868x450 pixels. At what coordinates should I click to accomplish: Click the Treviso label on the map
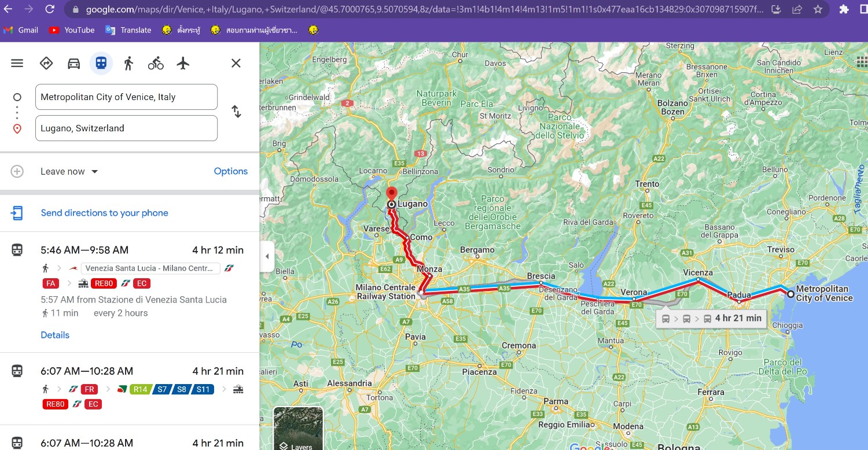[x=781, y=249]
